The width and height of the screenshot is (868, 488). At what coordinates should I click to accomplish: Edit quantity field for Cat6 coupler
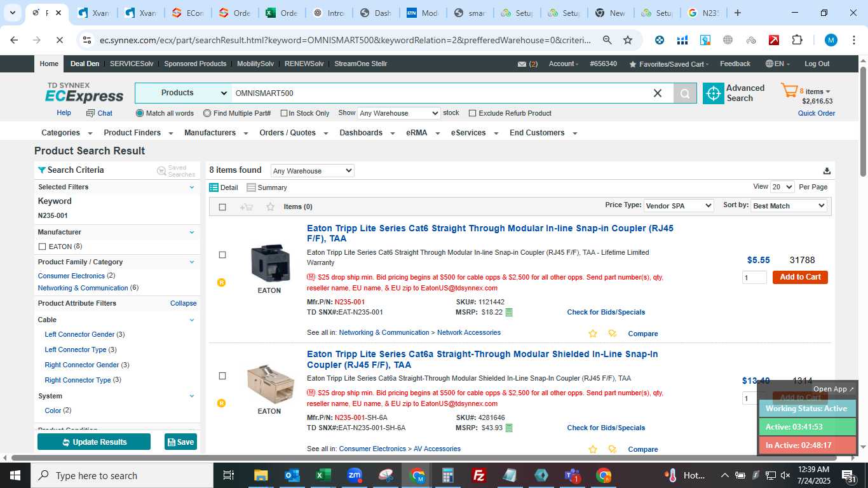pyautogui.click(x=754, y=278)
